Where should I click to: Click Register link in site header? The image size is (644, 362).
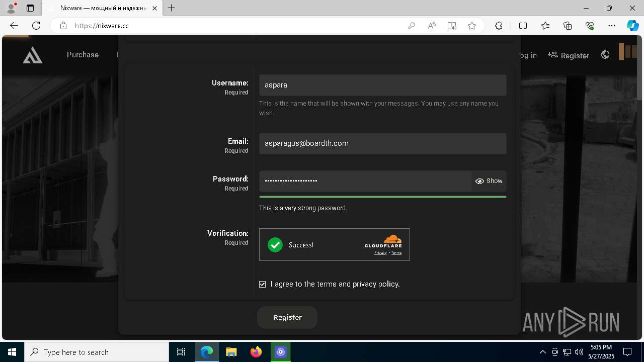pos(569,55)
